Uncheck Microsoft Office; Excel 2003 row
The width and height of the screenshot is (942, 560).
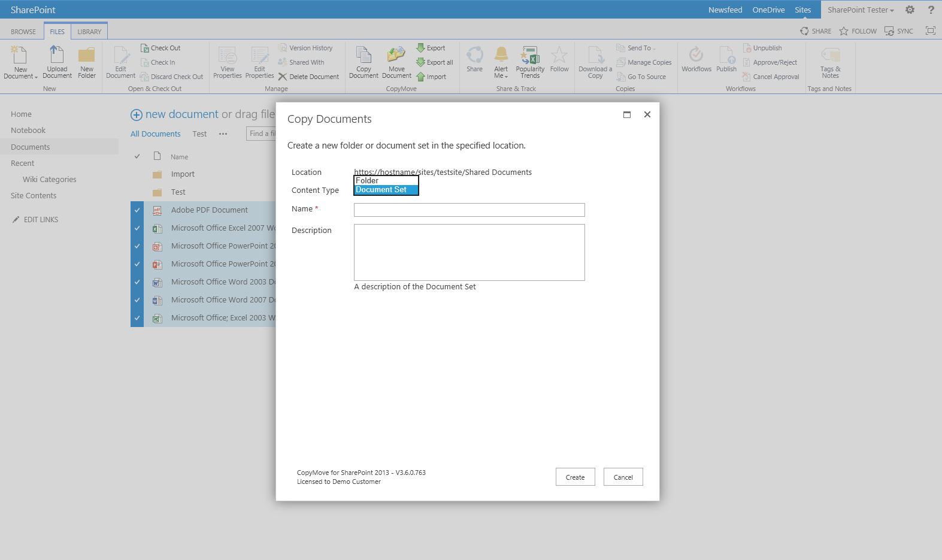137,318
